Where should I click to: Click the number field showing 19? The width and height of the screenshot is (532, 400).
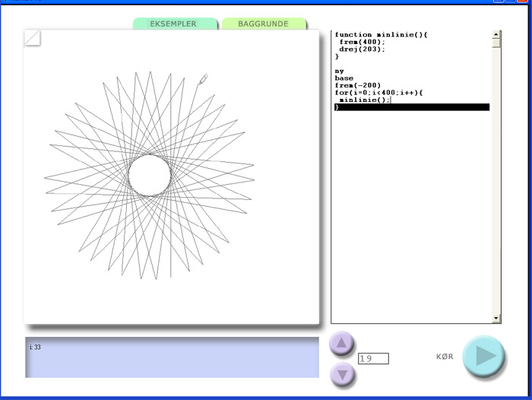pos(372,358)
